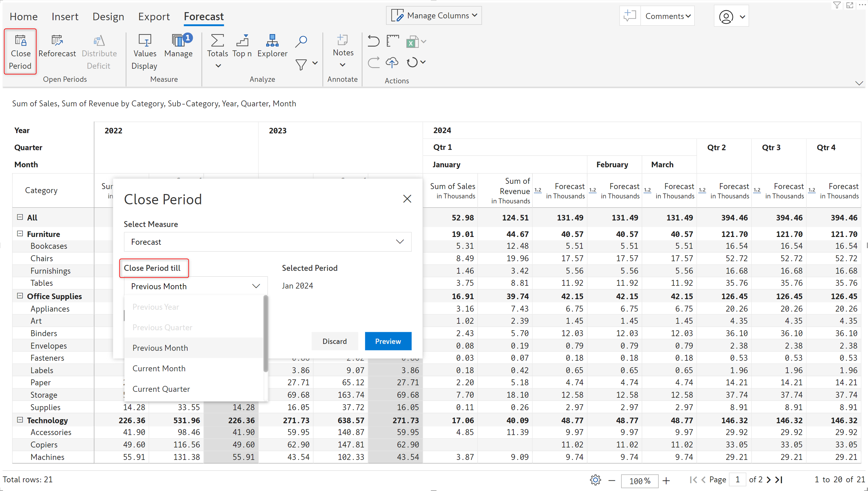Click the Close Period icon
The image size is (868, 491).
[x=20, y=41]
